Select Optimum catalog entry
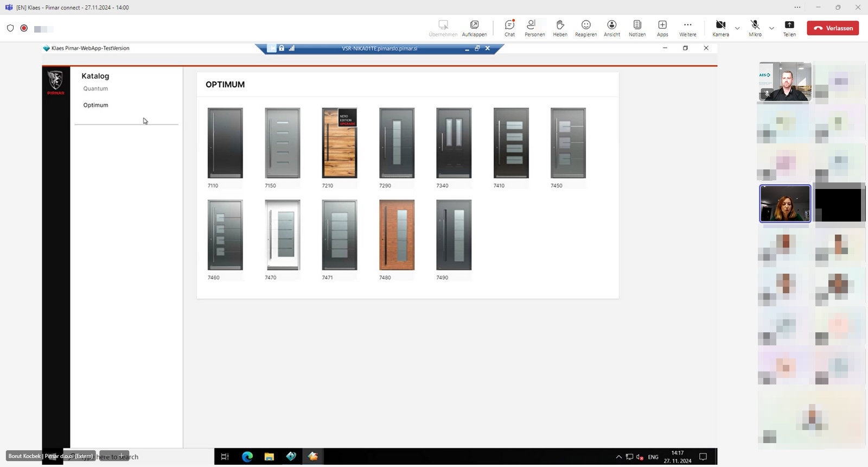868x467 pixels. coord(95,105)
